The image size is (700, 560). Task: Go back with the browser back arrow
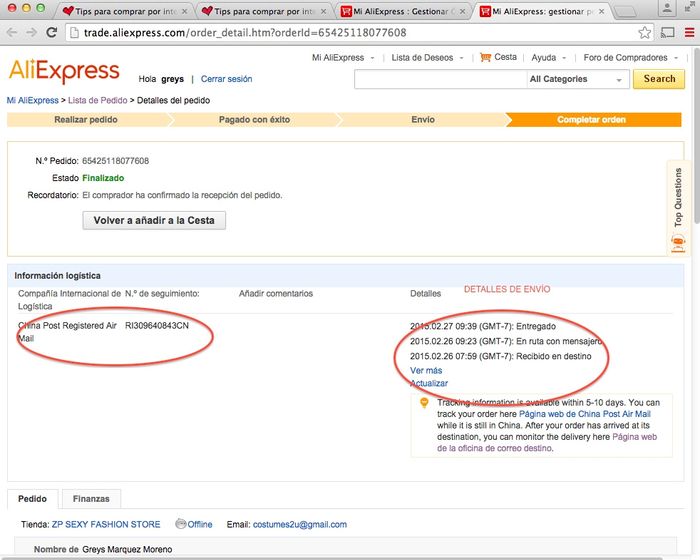(x=12, y=33)
